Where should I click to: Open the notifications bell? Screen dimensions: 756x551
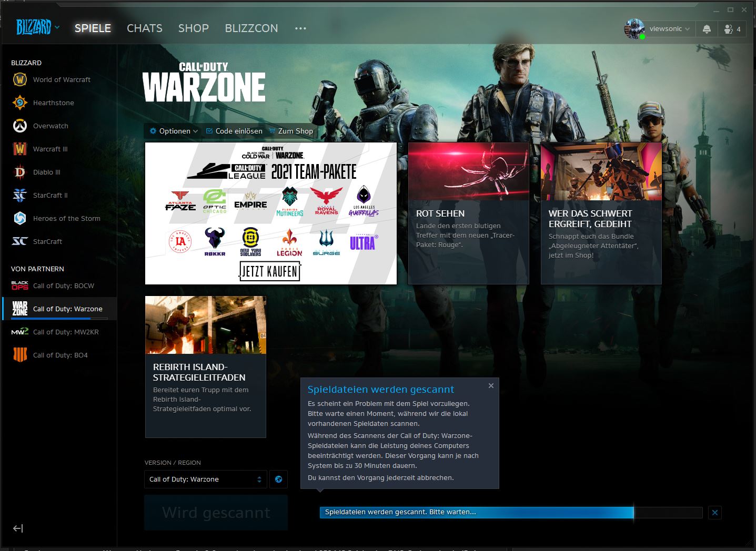pyautogui.click(x=707, y=29)
